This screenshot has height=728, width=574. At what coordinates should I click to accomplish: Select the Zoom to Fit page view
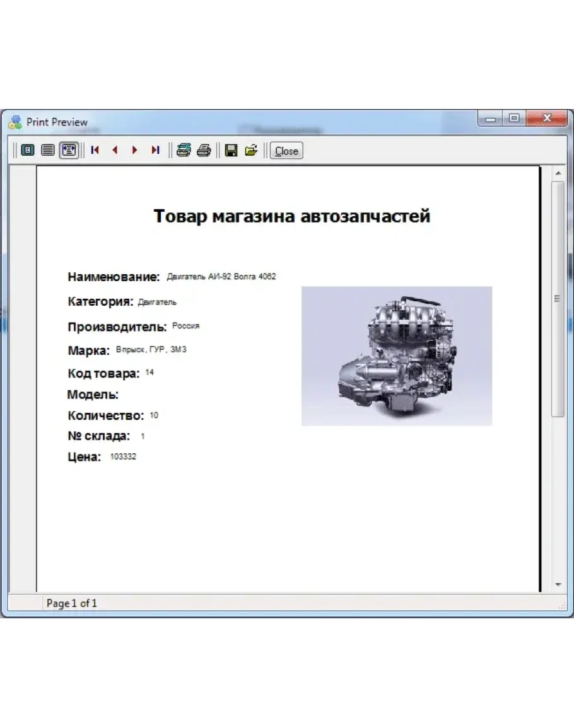[28, 151]
